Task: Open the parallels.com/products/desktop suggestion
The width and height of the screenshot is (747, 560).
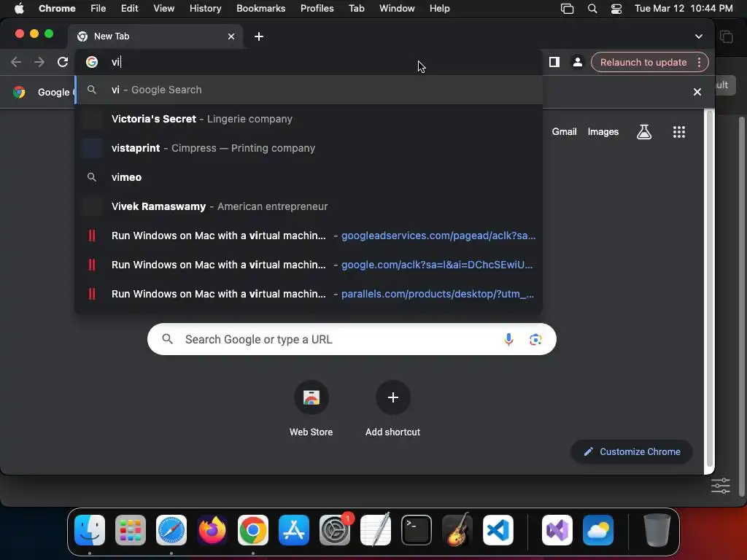Action: 309,294
